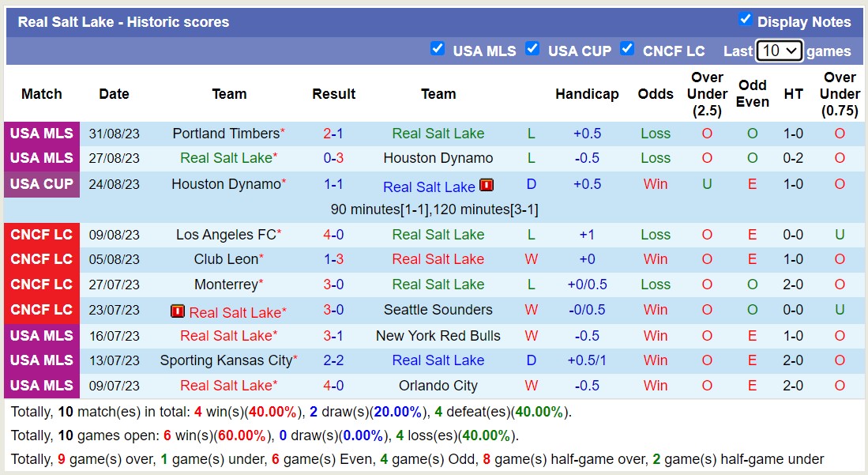This screenshot has width=868, height=475.
Task: Open the Last games count dropdown
Action: (779, 50)
